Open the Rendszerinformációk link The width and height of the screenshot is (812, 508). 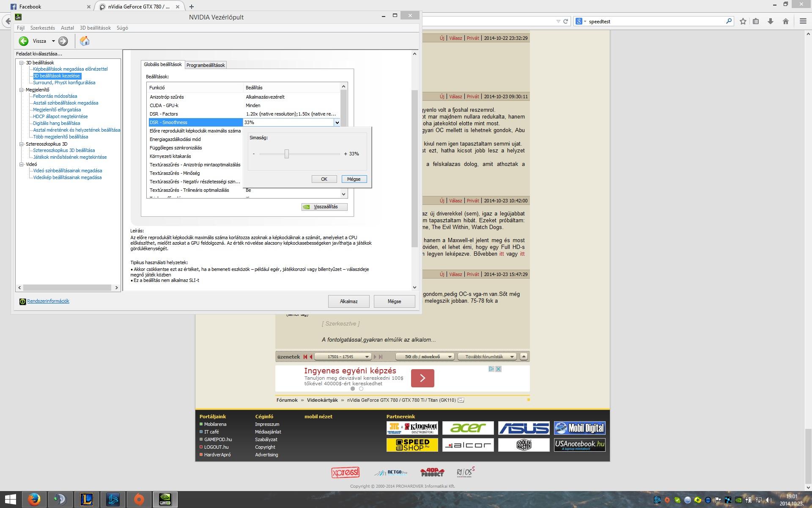[x=48, y=301]
